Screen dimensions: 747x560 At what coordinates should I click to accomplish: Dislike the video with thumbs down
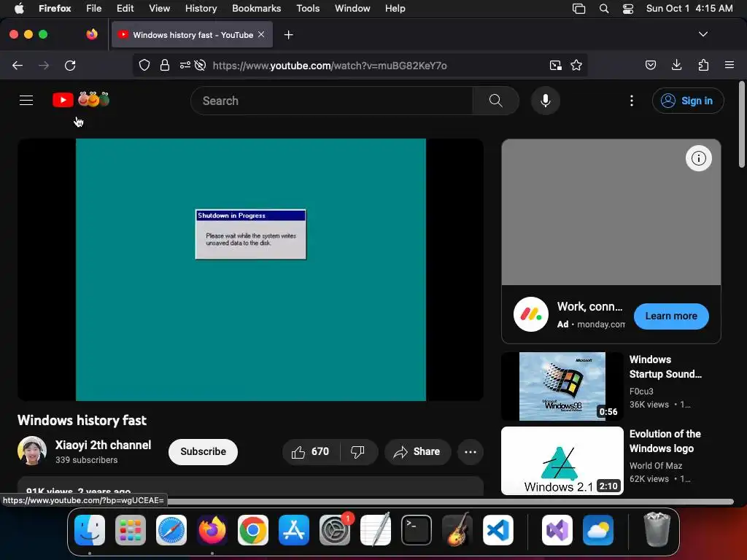point(357,451)
